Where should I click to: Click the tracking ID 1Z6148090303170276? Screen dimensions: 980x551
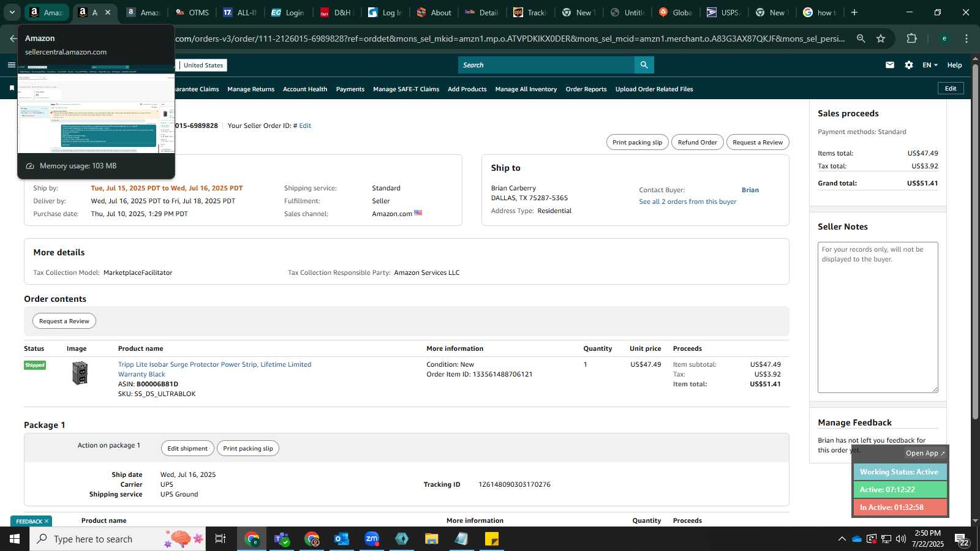(514, 484)
